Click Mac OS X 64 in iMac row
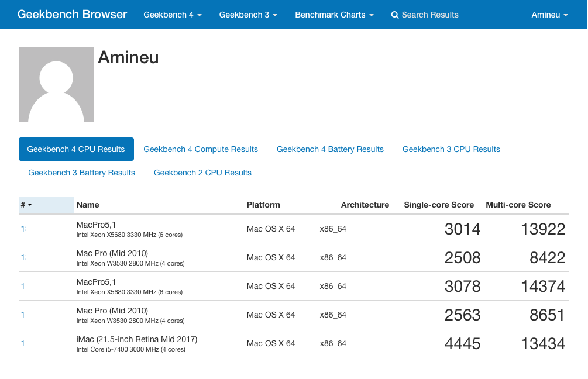This screenshot has width=588, height=379. coord(271,343)
